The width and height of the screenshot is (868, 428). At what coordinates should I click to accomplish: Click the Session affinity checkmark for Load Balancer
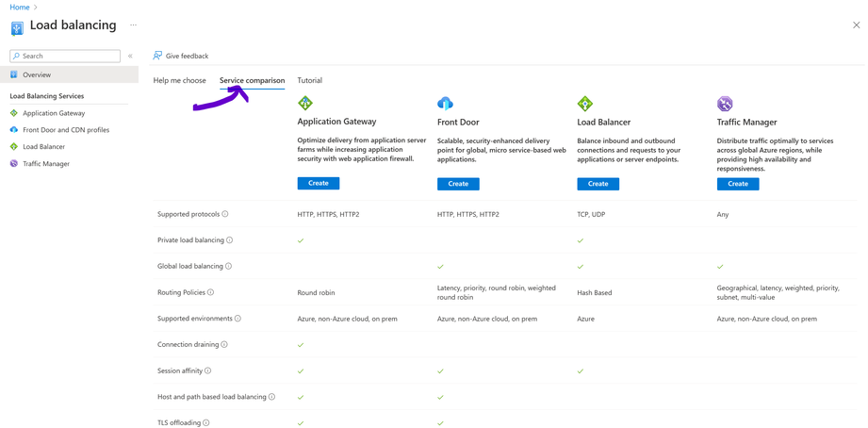pos(581,371)
